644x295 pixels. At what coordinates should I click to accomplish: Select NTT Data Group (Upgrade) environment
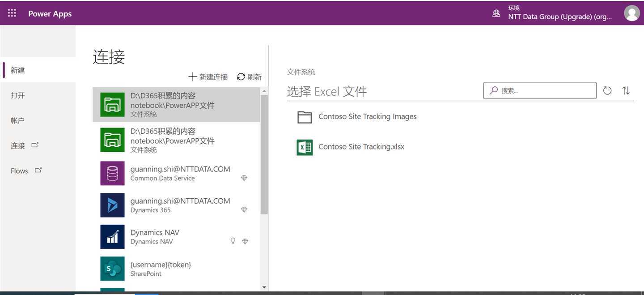pyautogui.click(x=560, y=17)
